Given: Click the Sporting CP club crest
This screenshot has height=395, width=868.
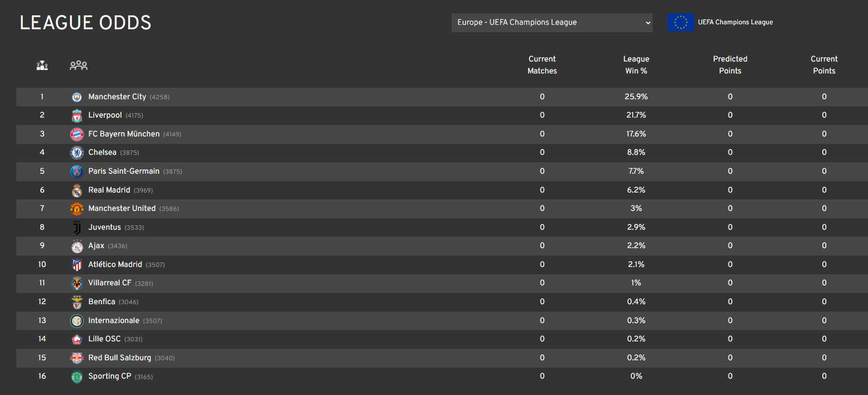Looking at the screenshot, I should tap(76, 377).
